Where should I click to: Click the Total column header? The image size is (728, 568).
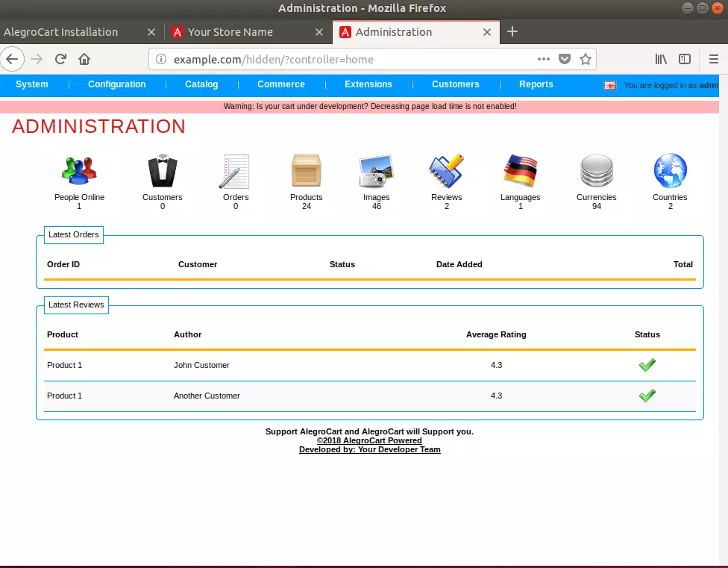click(x=683, y=264)
